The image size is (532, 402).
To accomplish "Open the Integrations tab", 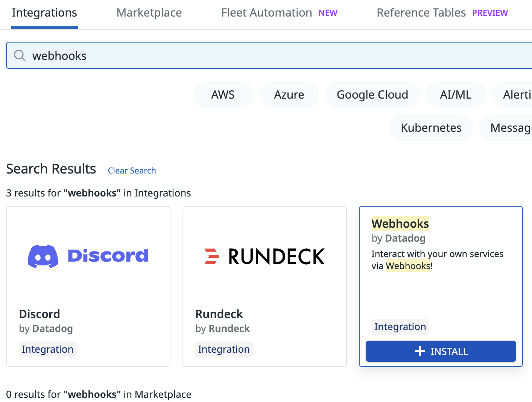I will click(44, 13).
